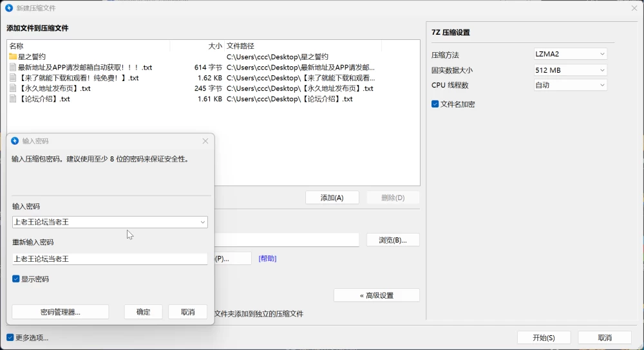Collapse settings with 高级设置 button
Viewport: 644px width, 350px height.
tap(377, 295)
